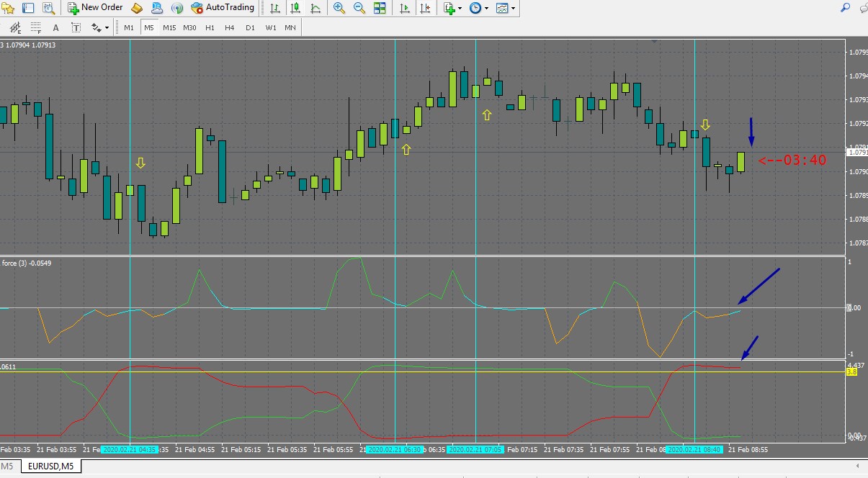
Task: Switch to bar chart display
Action: (275, 8)
